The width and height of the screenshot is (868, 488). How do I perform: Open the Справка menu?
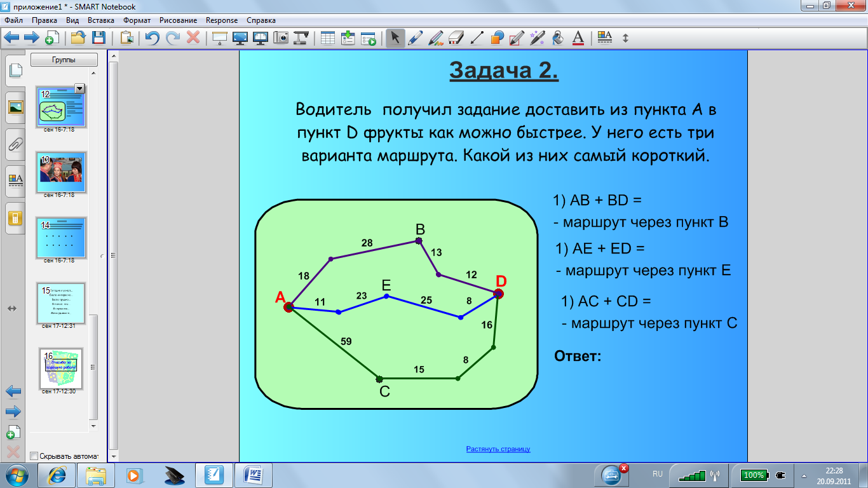pyautogui.click(x=261, y=20)
